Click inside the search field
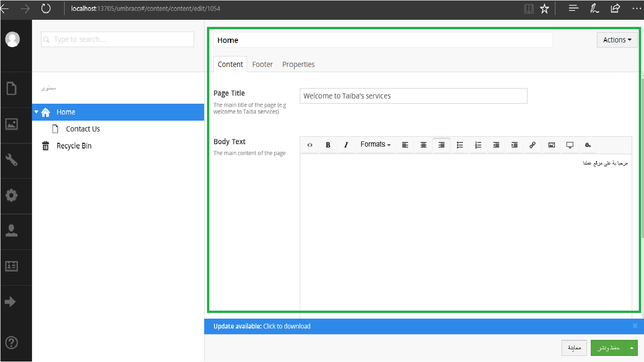This screenshot has width=644, height=362. [x=117, y=39]
